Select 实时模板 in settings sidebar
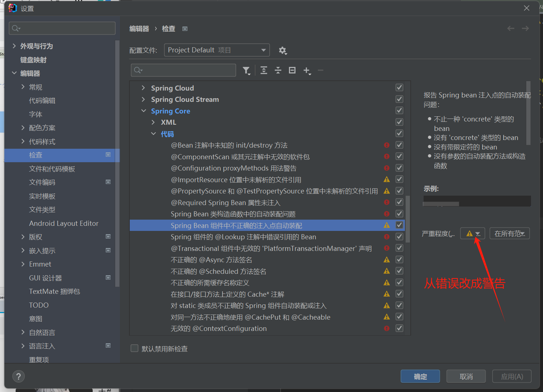 point(42,196)
